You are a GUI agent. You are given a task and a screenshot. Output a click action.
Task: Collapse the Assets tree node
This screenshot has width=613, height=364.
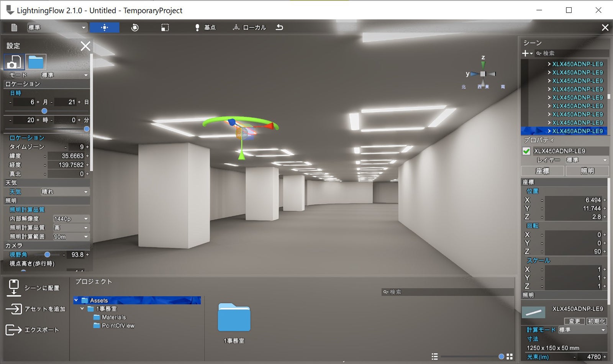(76, 300)
